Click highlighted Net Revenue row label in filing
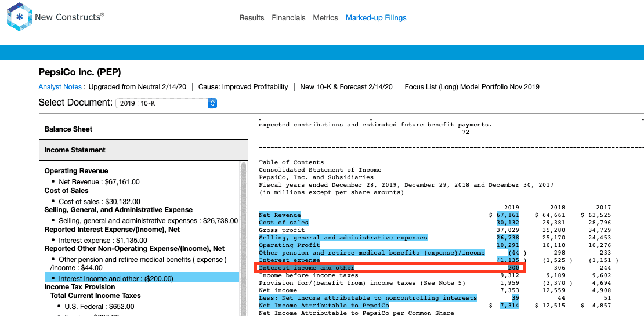The image size is (644, 316). click(280, 215)
